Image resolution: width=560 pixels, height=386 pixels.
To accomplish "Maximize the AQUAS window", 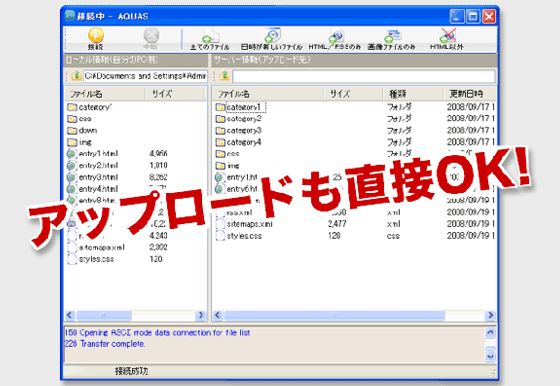I will point(473,16).
